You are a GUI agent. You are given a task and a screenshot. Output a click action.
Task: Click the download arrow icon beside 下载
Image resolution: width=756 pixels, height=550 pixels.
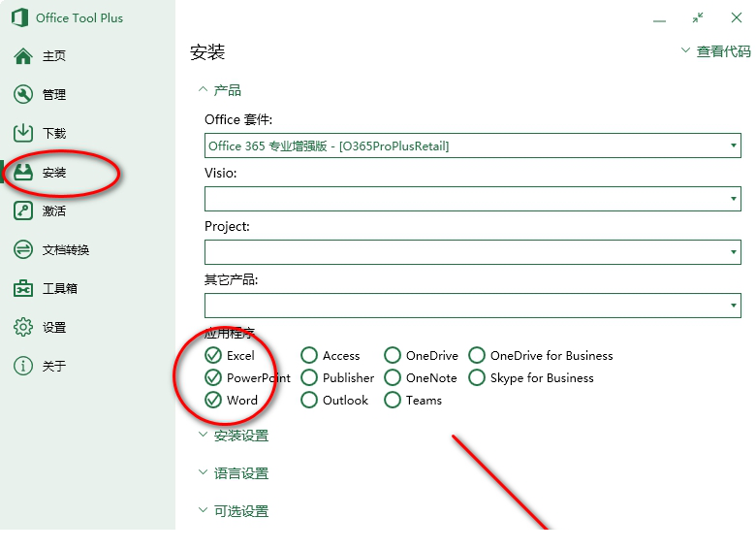coord(23,133)
